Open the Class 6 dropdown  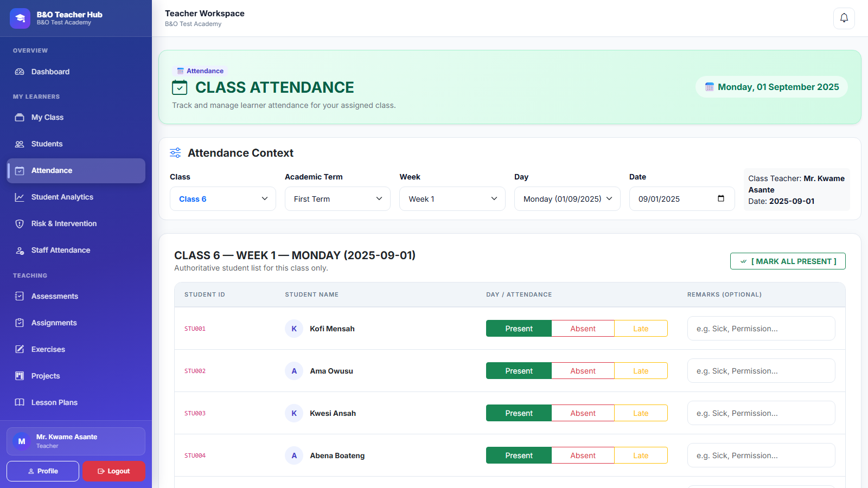[x=223, y=199]
